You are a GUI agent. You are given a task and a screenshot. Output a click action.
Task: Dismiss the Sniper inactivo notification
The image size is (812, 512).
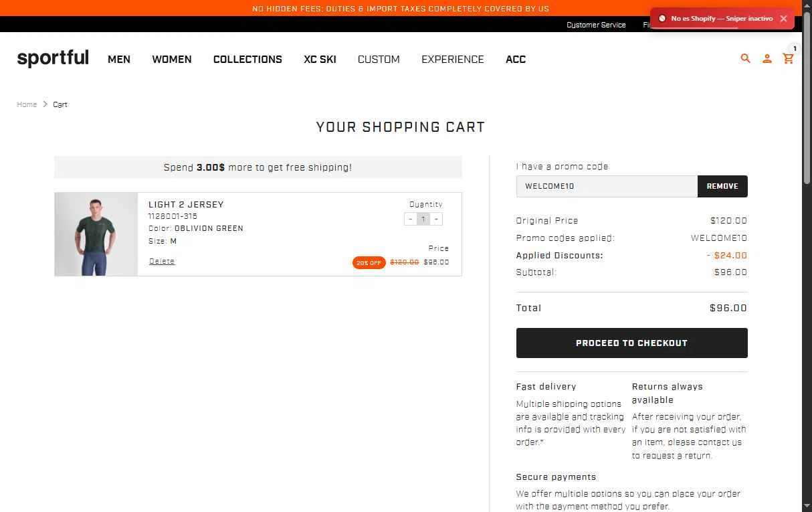(783, 19)
